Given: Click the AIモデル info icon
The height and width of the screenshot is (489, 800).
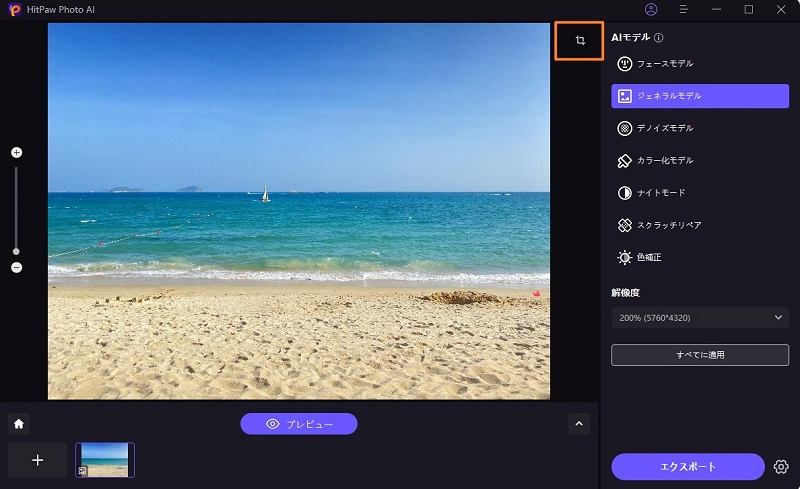Looking at the screenshot, I should tap(659, 37).
